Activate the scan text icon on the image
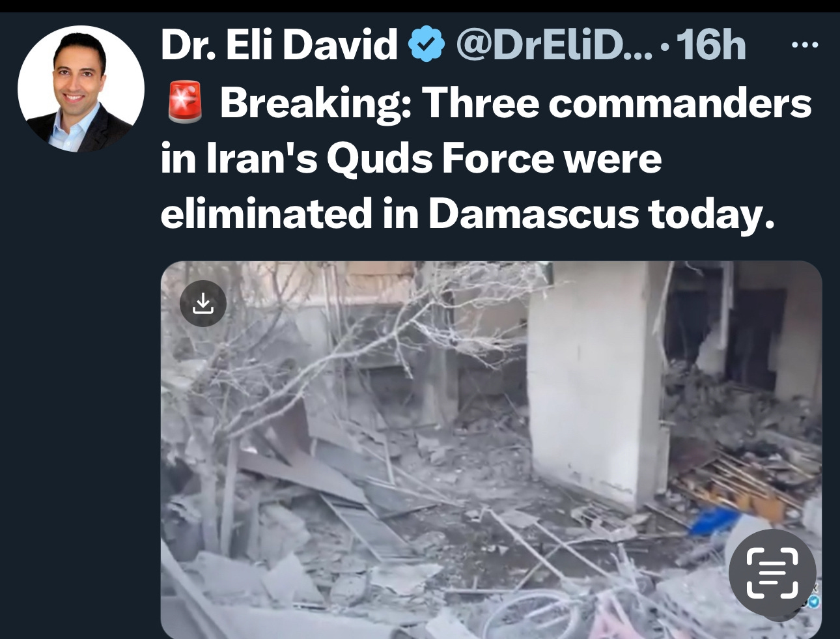Viewport: 840px width, 639px height. pyautogui.click(x=772, y=573)
